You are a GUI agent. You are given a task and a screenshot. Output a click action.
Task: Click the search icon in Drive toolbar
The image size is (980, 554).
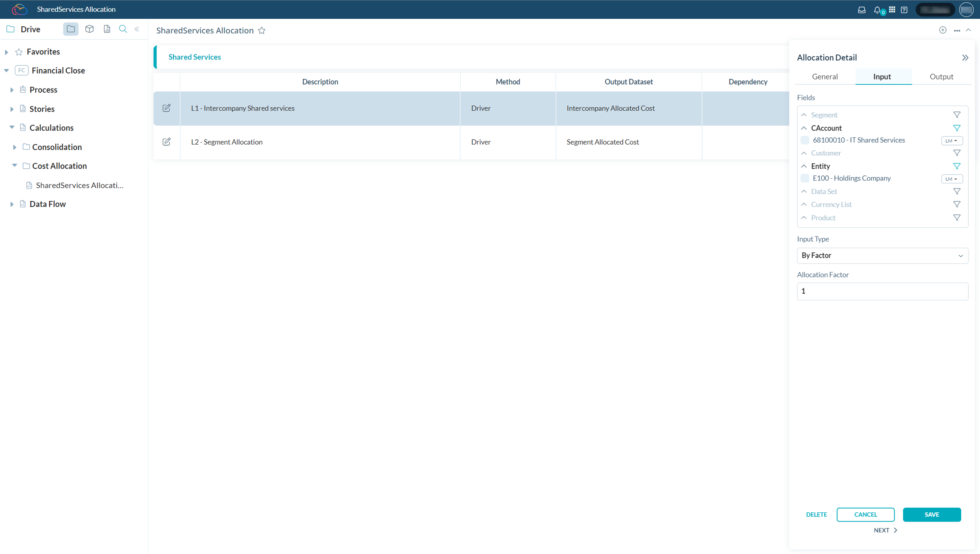pyautogui.click(x=123, y=29)
